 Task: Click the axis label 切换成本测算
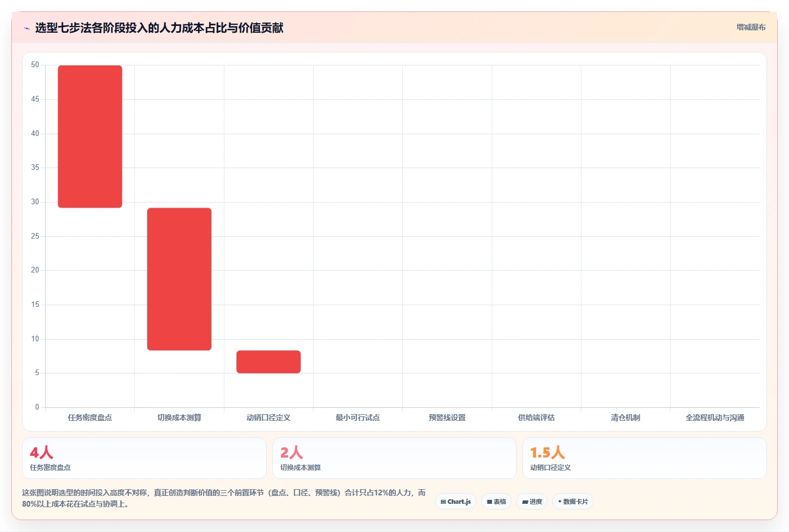[x=179, y=417]
